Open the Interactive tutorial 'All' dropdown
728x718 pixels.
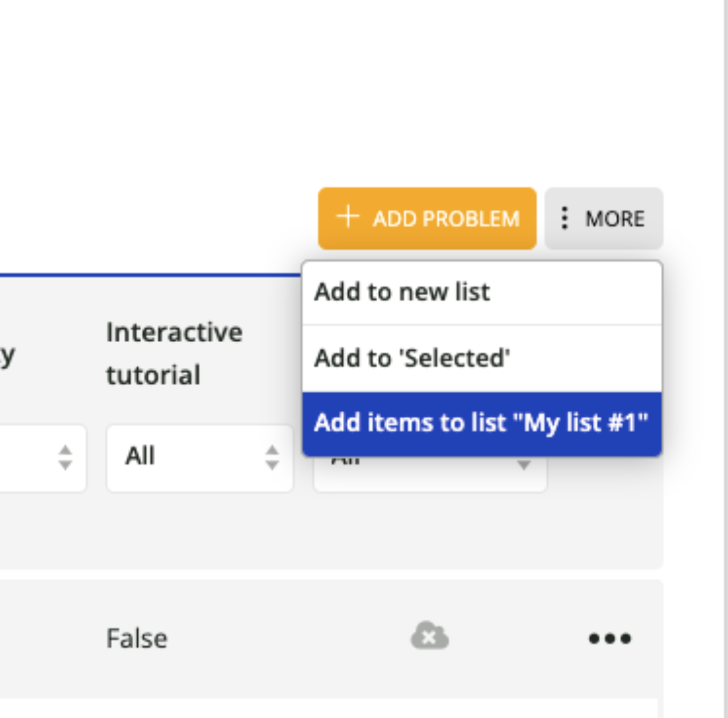(x=200, y=458)
